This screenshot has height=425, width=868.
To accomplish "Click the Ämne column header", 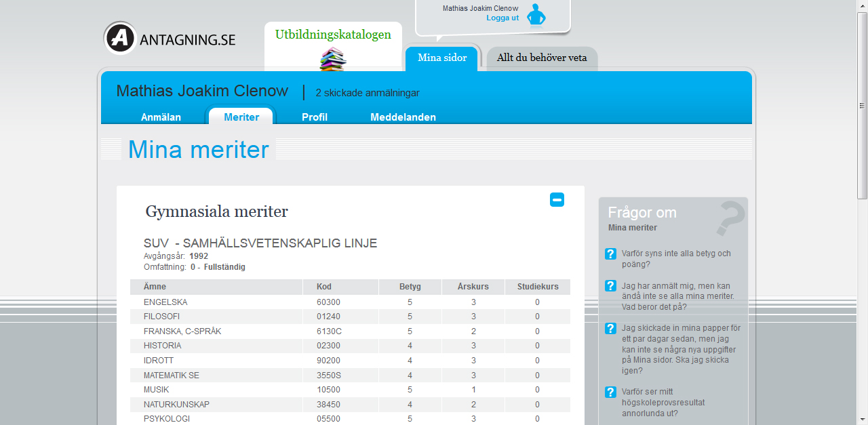I will [x=155, y=287].
